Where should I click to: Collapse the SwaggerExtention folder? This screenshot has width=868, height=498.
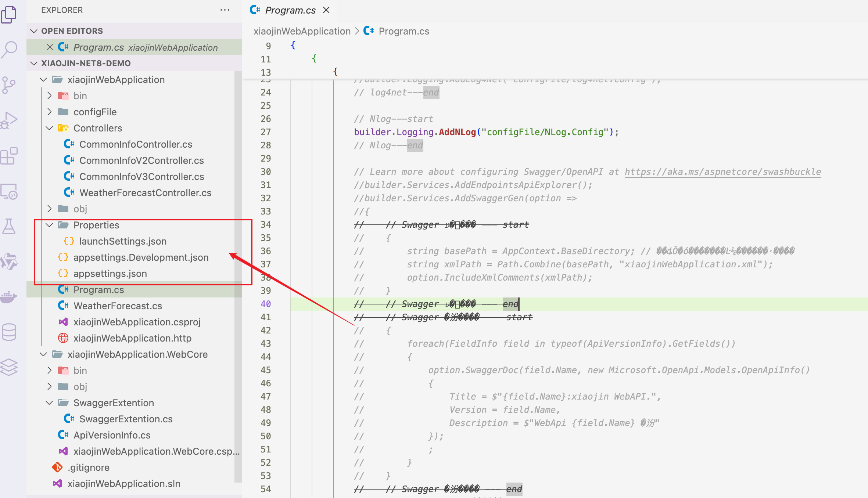(x=50, y=403)
